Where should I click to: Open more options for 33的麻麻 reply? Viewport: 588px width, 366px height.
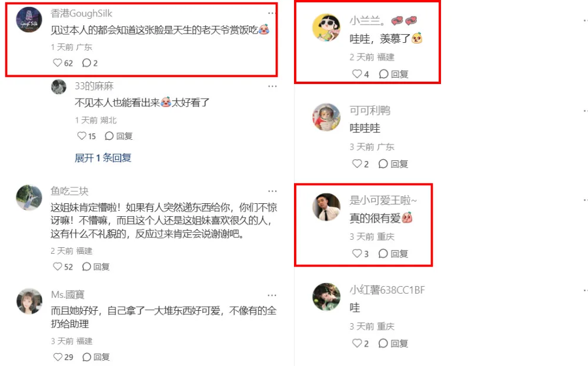272,86
